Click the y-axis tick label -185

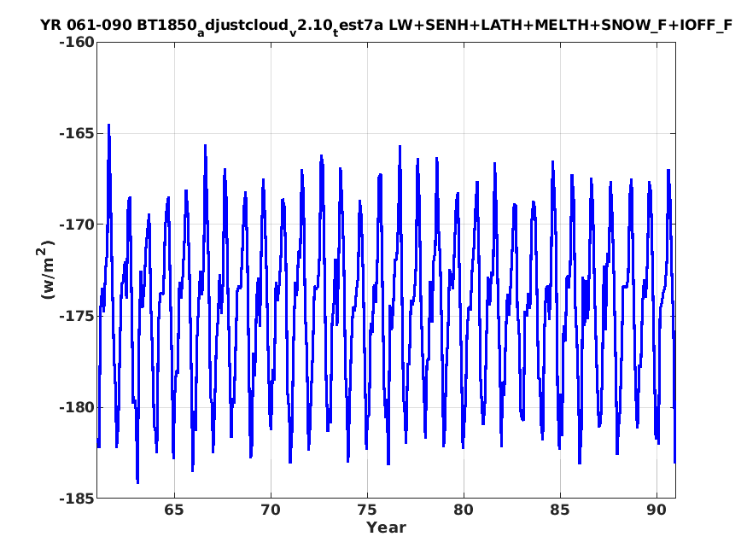[77, 498]
